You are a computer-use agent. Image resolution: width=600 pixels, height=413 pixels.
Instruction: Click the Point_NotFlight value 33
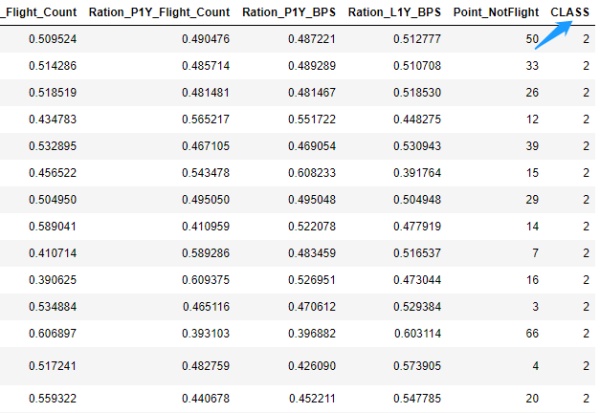[533, 65]
